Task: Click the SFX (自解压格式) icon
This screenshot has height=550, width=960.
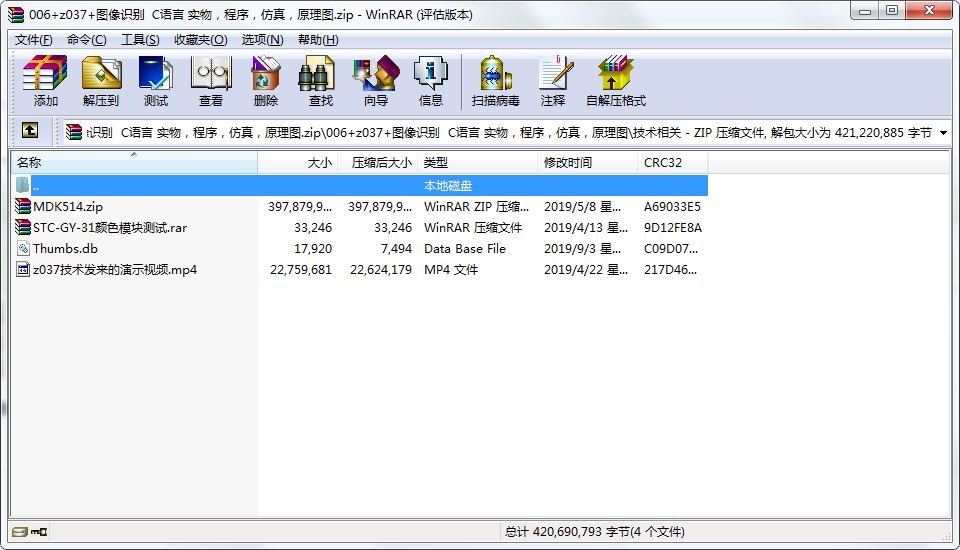Action: click(616, 81)
